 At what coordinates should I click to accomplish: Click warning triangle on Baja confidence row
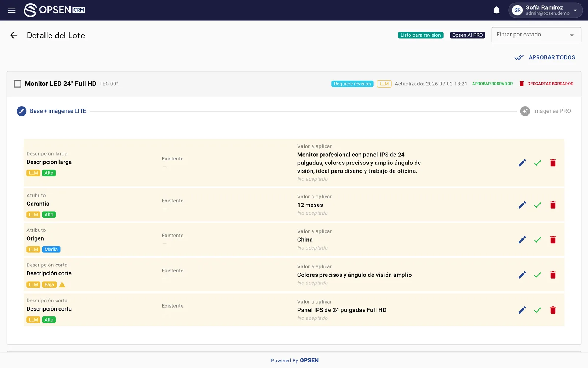62,284
